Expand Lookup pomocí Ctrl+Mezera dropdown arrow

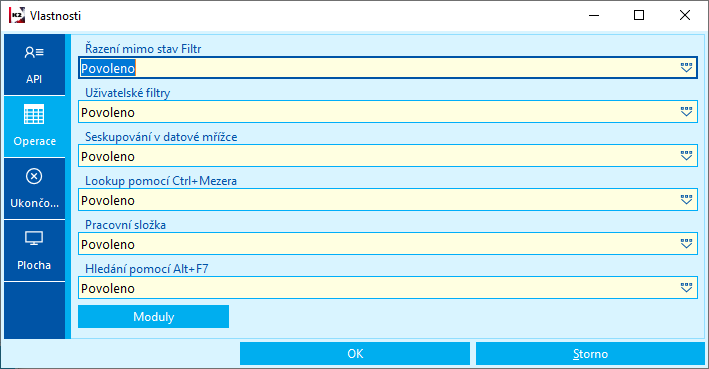(x=686, y=199)
